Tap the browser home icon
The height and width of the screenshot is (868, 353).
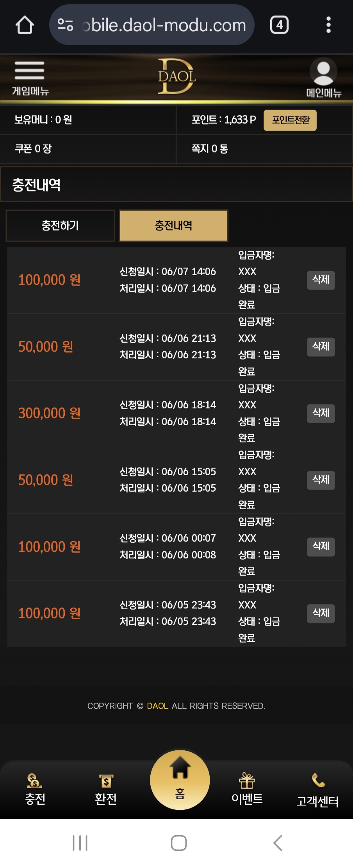(25, 25)
